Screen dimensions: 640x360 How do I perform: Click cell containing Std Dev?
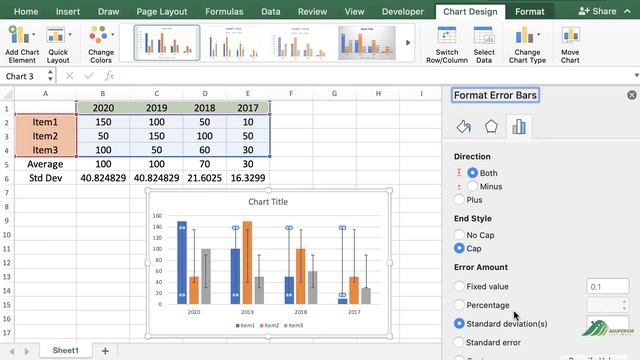click(x=45, y=178)
